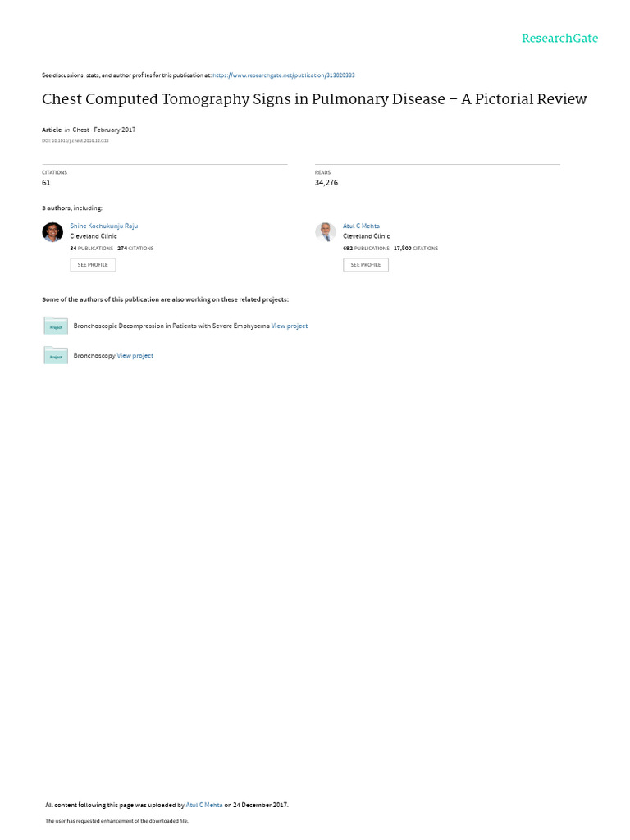Click the reads count 34,276
630x840 pixels.
326,183
